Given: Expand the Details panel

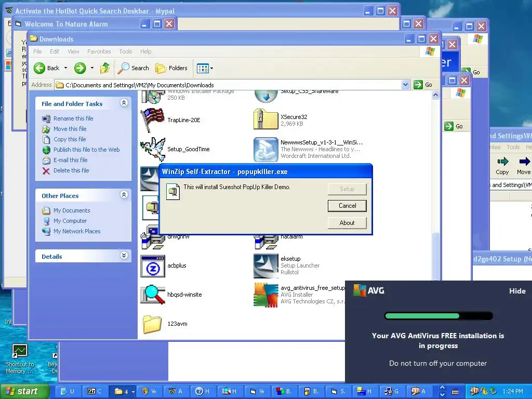Looking at the screenshot, I should (x=124, y=256).
